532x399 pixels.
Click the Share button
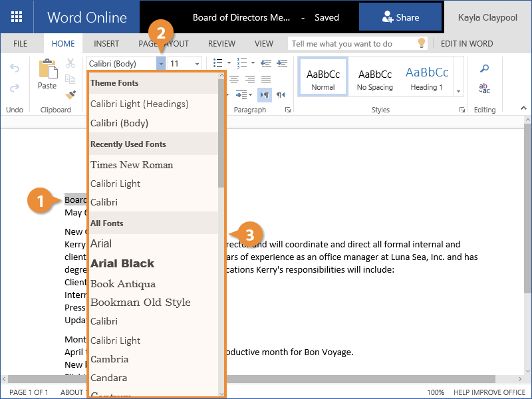(x=400, y=17)
